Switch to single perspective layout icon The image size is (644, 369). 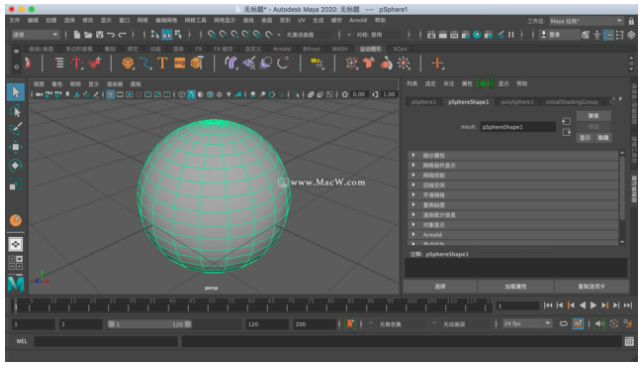[x=16, y=244]
